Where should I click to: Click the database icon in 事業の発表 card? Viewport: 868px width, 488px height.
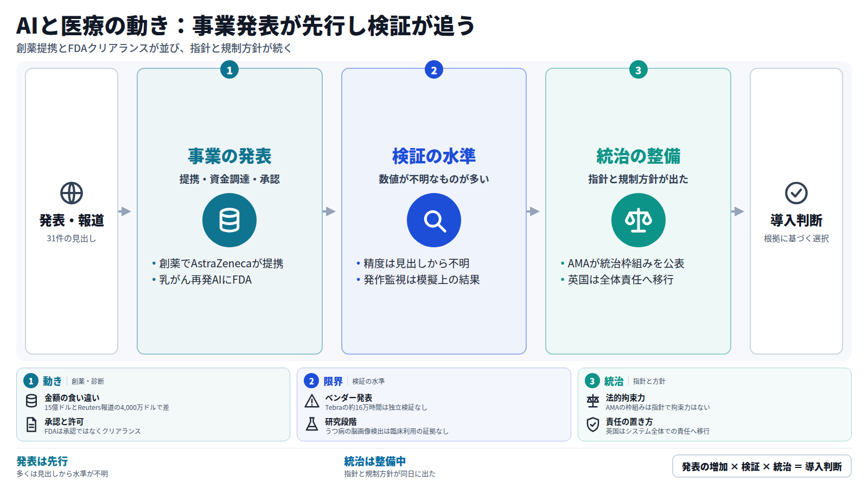click(x=229, y=220)
